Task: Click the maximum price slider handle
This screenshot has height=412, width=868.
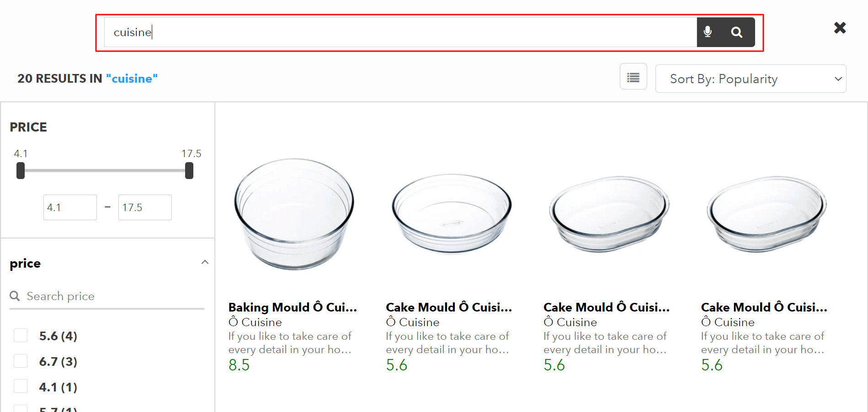Action: point(189,171)
